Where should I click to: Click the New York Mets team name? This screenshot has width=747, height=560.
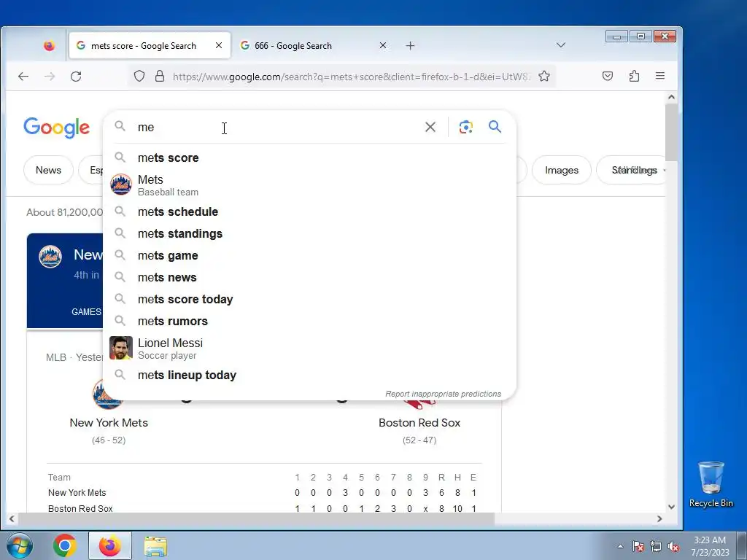[109, 422]
